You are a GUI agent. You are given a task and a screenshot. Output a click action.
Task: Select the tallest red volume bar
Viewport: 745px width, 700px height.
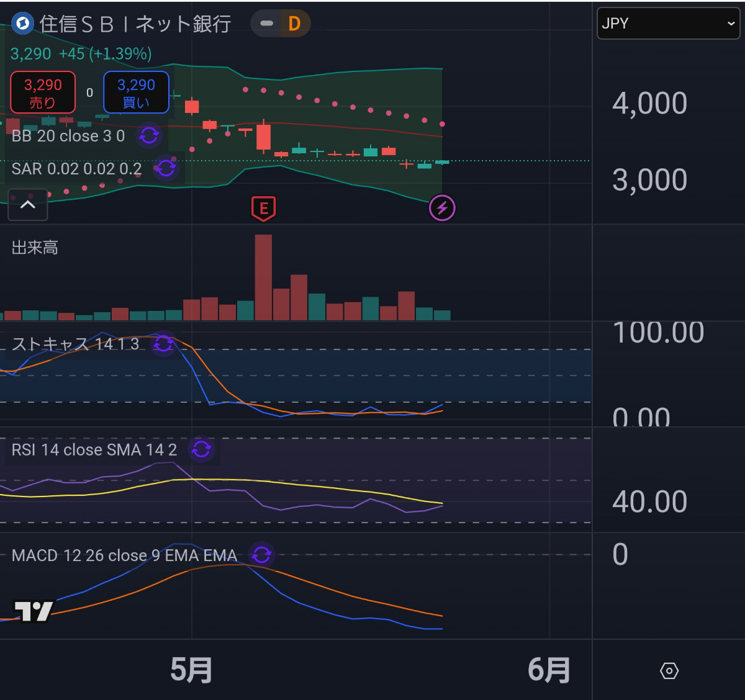tap(263, 277)
